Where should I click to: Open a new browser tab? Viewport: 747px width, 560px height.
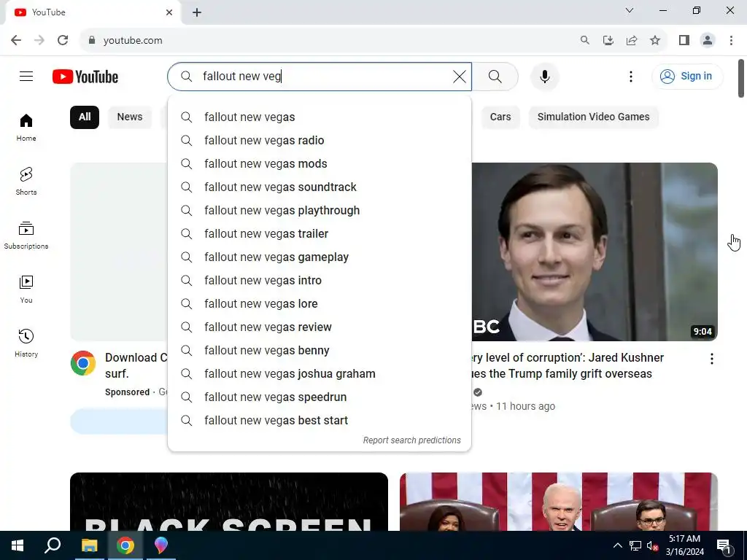coord(197,13)
